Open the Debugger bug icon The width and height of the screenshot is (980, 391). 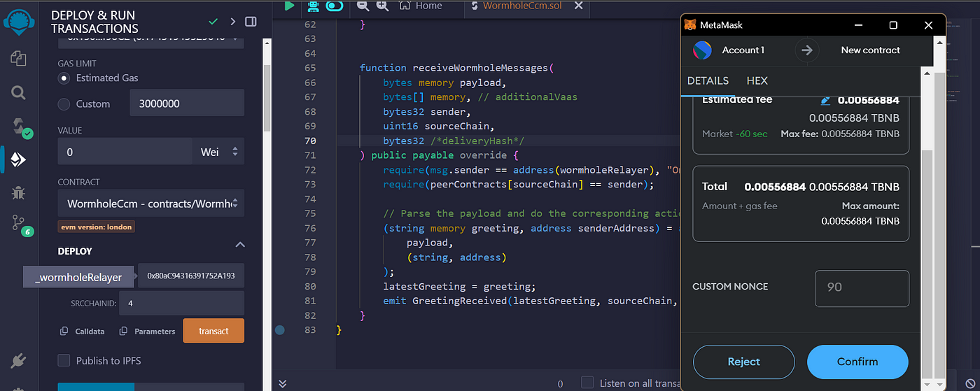[19, 192]
